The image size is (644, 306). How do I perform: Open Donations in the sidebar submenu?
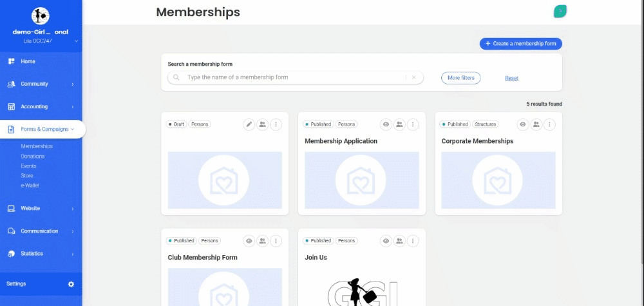[33, 156]
